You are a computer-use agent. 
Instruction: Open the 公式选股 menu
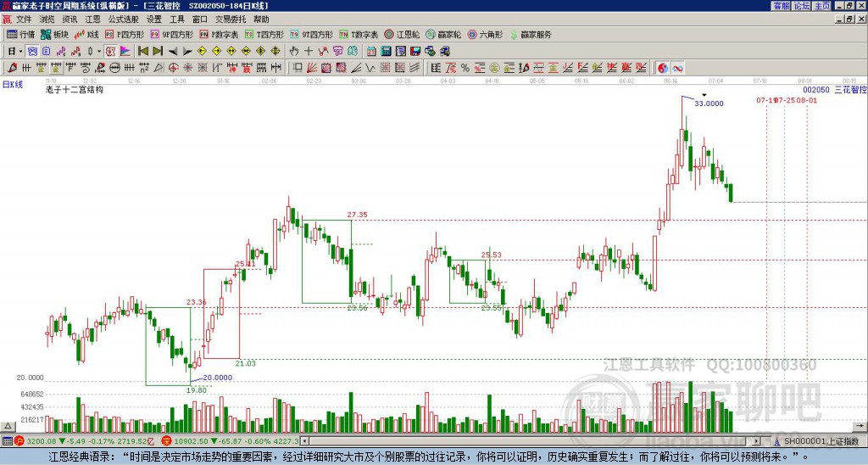tap(123, 20)
